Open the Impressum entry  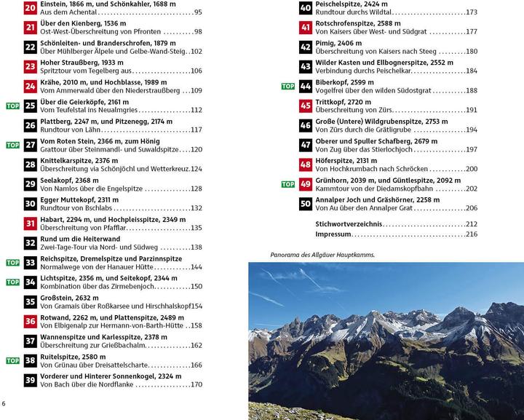coord(397,234)
